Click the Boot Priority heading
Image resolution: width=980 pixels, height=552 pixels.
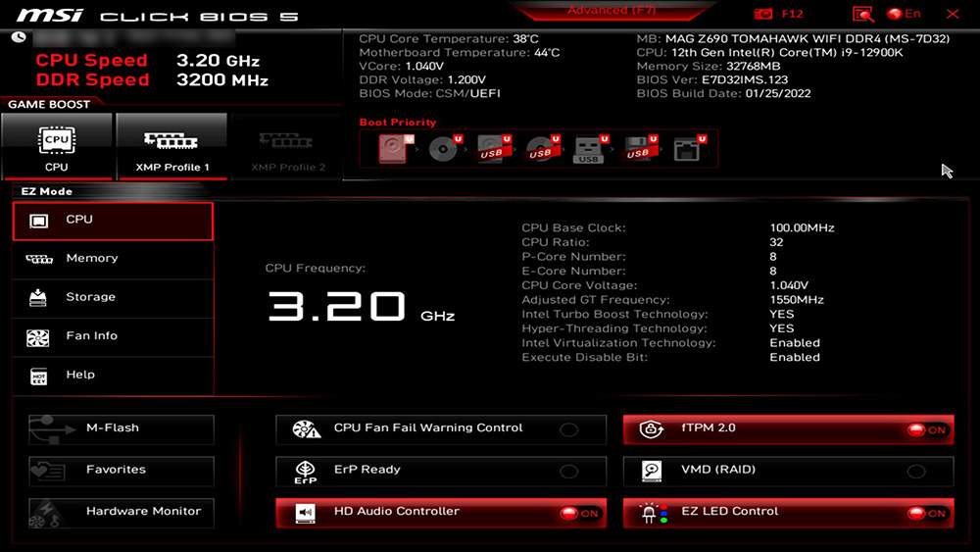tap(398, 123)
